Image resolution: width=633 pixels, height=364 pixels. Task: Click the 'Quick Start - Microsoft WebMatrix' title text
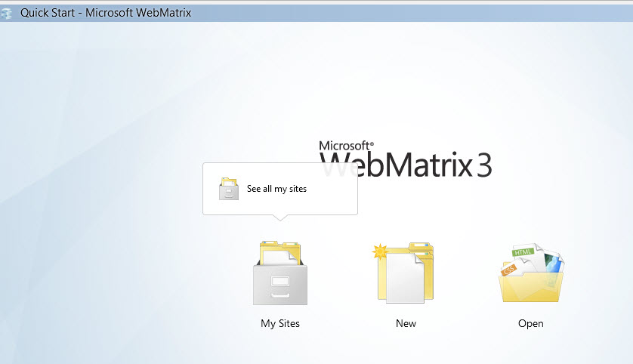(x=106, y=13)
